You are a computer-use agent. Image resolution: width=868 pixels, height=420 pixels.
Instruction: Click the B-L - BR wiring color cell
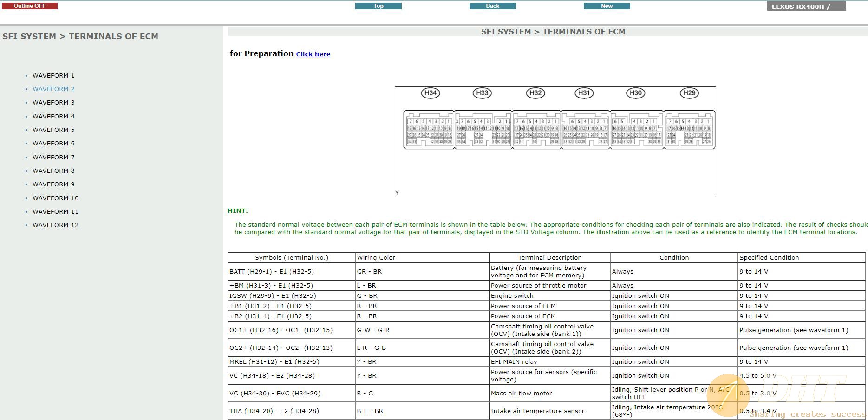tap(423, 411)
